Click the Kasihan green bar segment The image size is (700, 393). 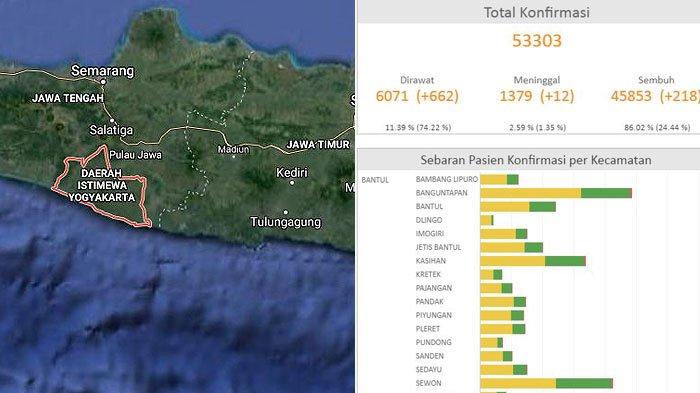[565, 261]
